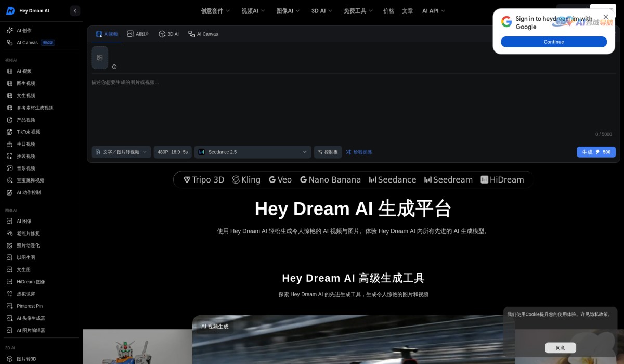Click the 生成 500 button
This screenshot has width=624, height=364.
[596, 152]
